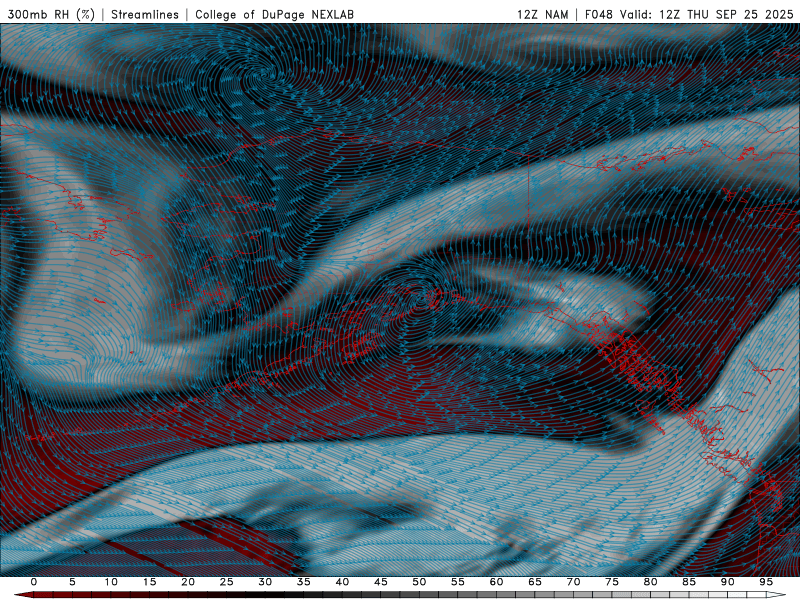
Task: Select the "50" color scale label
Action: pyautogui.click(x=419, y=582)
